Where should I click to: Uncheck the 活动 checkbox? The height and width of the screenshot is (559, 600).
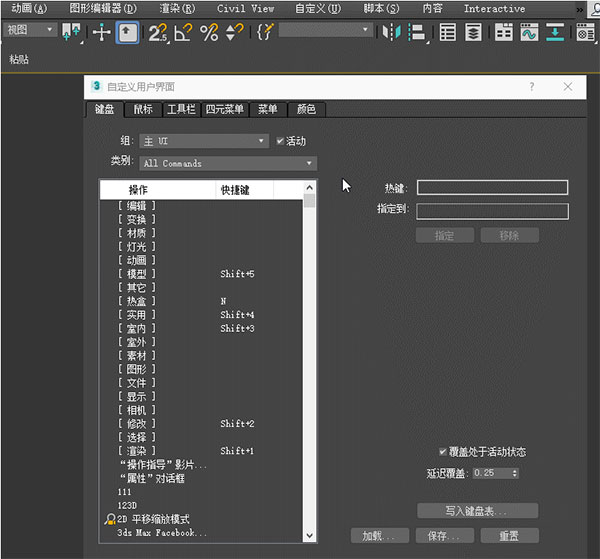tap(280, 141)
